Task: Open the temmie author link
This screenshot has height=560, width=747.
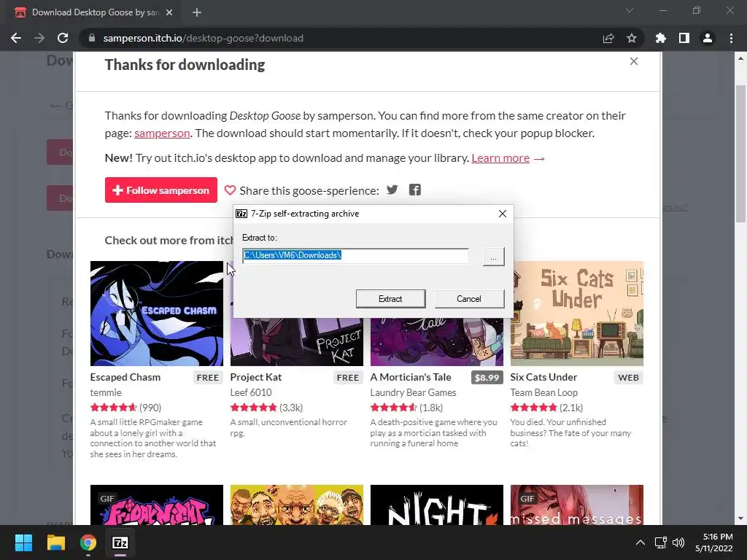Action: (106, 392)
